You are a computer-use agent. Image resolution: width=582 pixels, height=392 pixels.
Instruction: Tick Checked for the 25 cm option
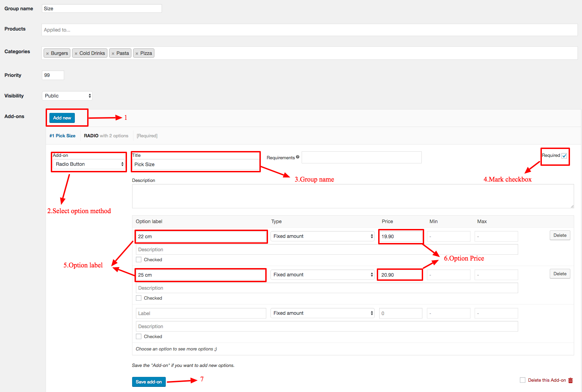click(x=139, y=298)
